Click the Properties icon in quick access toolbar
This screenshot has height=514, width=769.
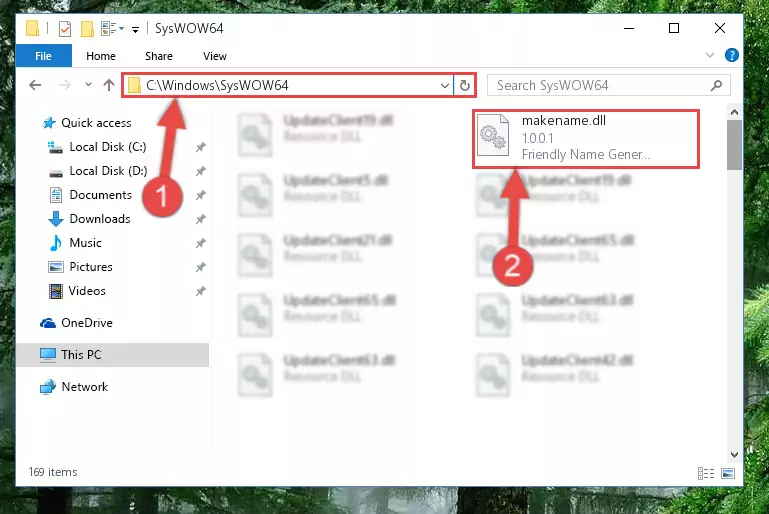click(x=65, y=29)
